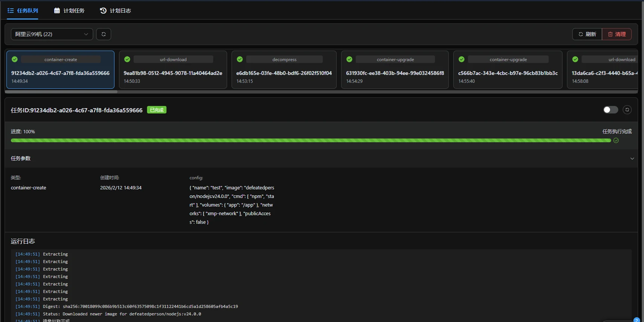Viewport: 644px width, 322px height.
Task: Click green check icon on decompress card
Action: coord(240,59)
